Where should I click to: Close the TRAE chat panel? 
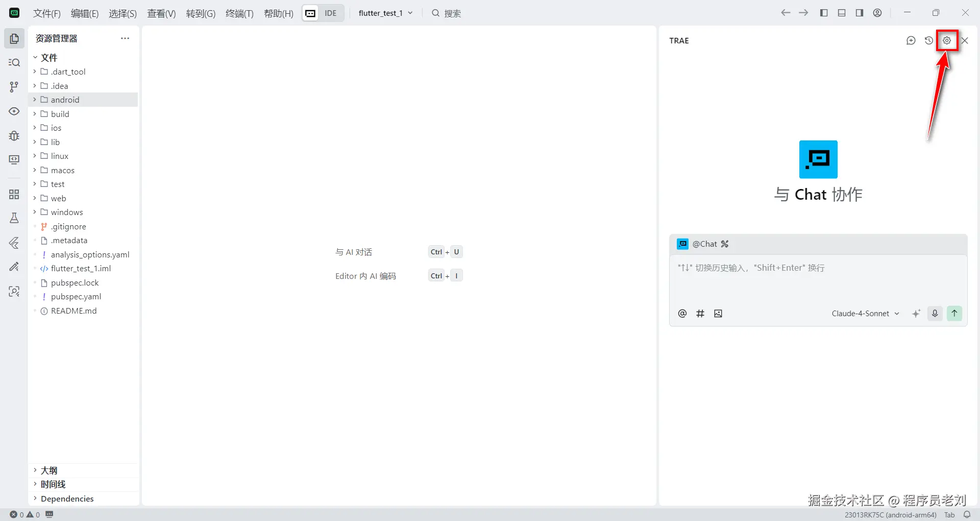pyautogui.click(x=965, y=40)
